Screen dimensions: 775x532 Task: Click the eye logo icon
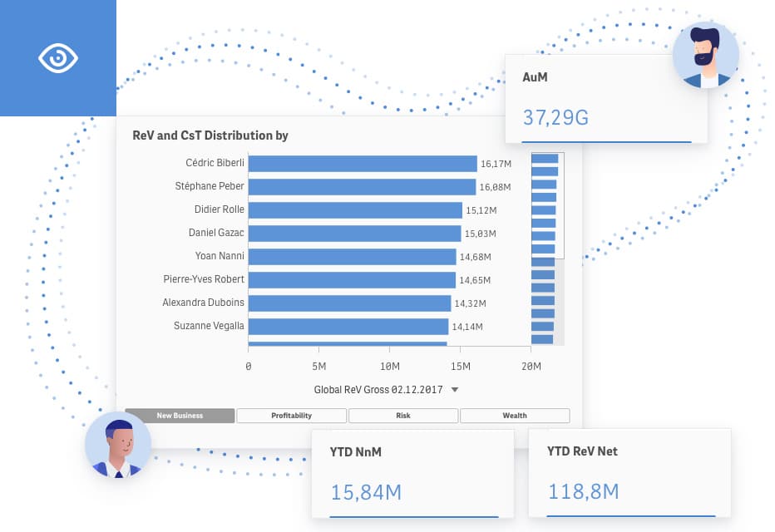[x=57, y=58]
